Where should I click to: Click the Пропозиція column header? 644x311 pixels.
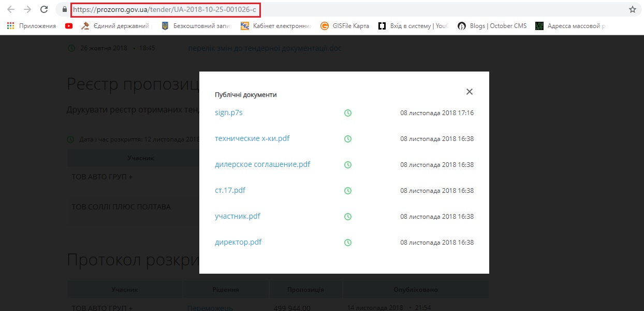pyautogui.click(x=305, y=289)
